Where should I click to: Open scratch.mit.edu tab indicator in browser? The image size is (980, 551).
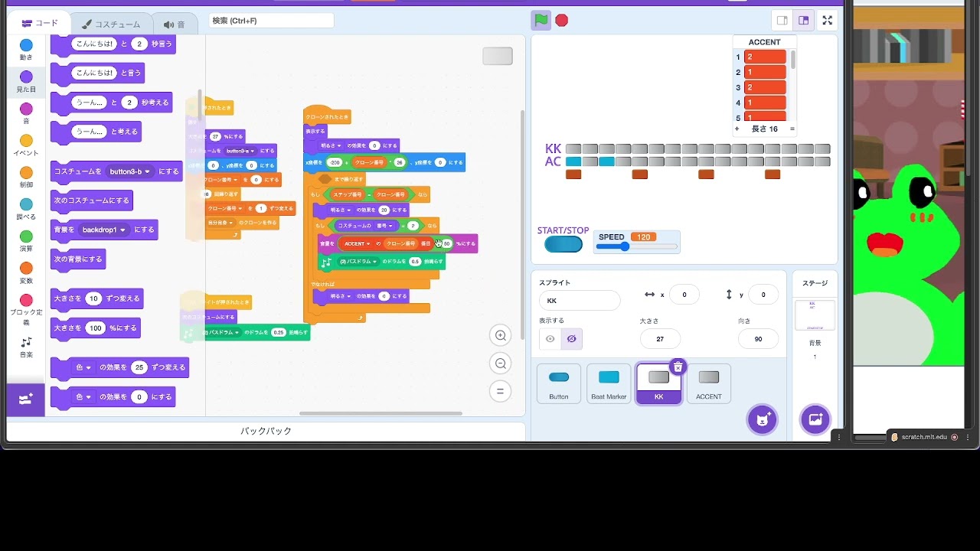click(x=924, y=437)
